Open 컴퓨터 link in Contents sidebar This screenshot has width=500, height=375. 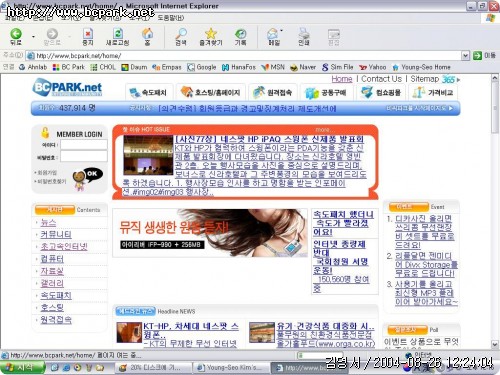click(x=52, y=259)
